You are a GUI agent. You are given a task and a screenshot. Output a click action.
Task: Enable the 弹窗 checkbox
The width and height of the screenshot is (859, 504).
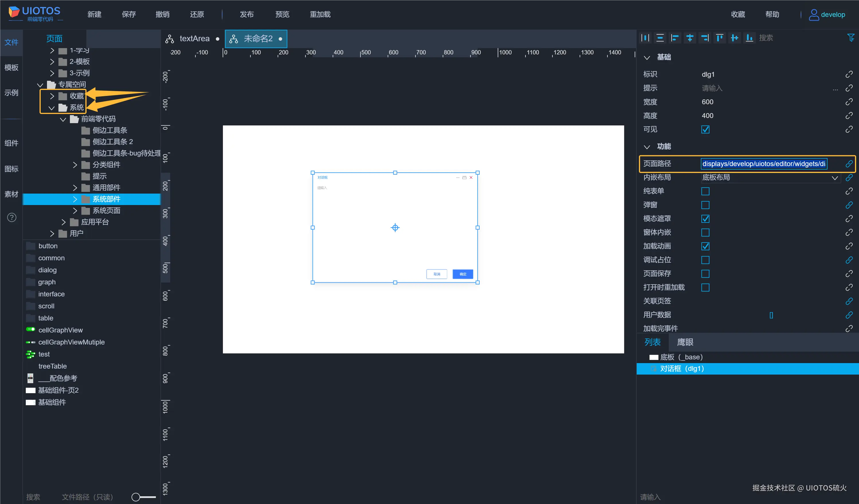pyautogui.click(x=705, y=205)
